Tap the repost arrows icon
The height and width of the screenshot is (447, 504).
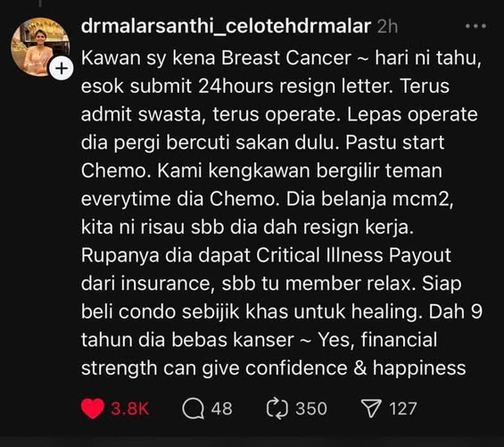point(277,409)
